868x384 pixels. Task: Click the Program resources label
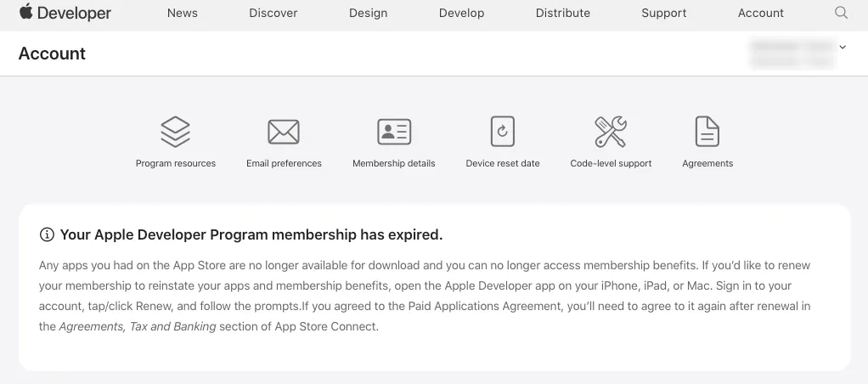176,163
